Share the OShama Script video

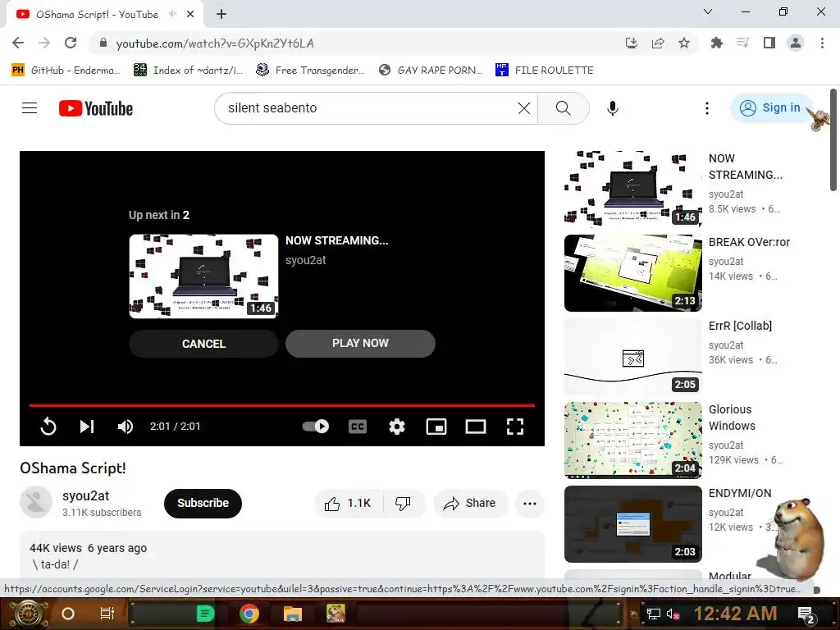coord(470,504)
